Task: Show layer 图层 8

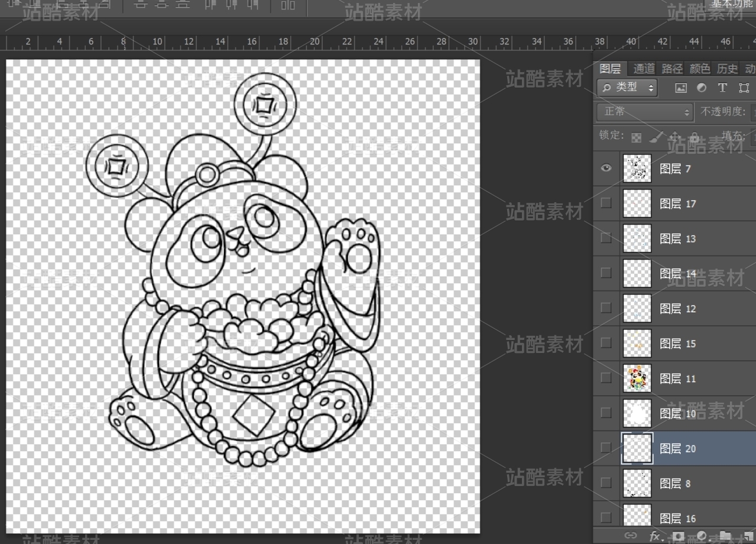Action: pos(606,483)
